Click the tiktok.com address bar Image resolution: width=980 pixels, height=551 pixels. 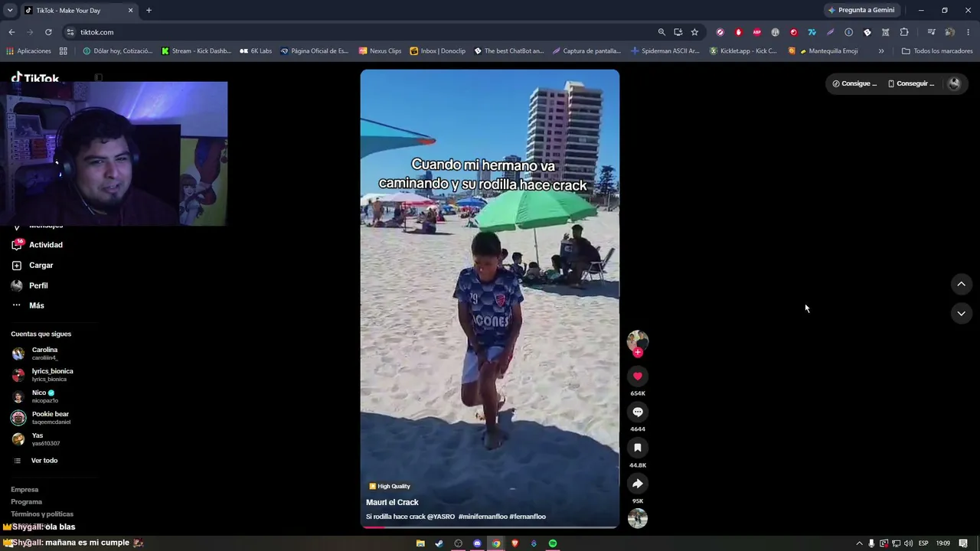(x=358, y=32)
